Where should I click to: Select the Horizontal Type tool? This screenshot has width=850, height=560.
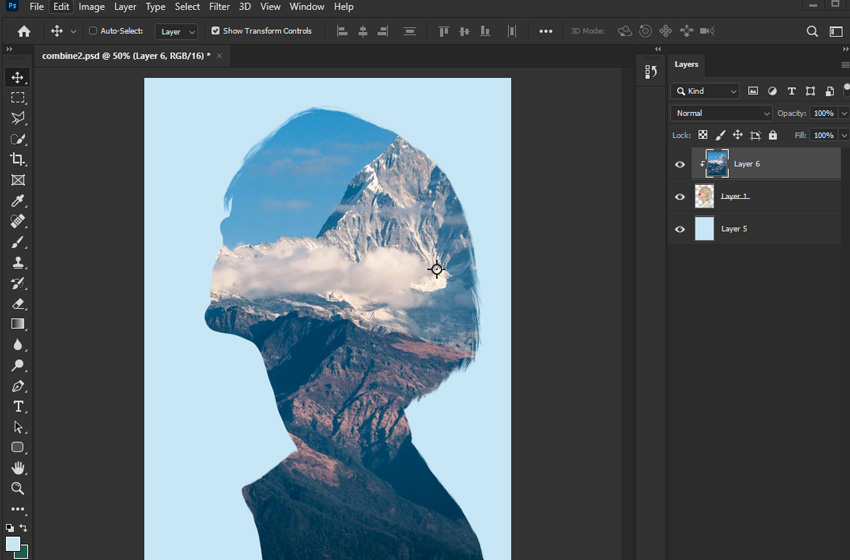click(17, 407)
